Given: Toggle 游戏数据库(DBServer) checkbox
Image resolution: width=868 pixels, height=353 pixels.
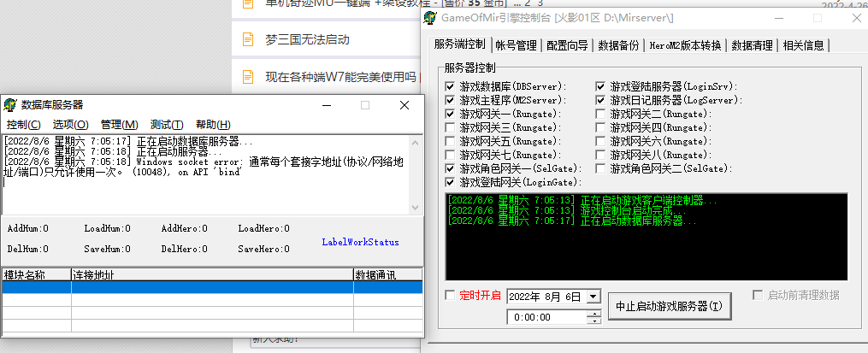Looking at the screenshot, I should pyautogui.click(x=450, y=86).
